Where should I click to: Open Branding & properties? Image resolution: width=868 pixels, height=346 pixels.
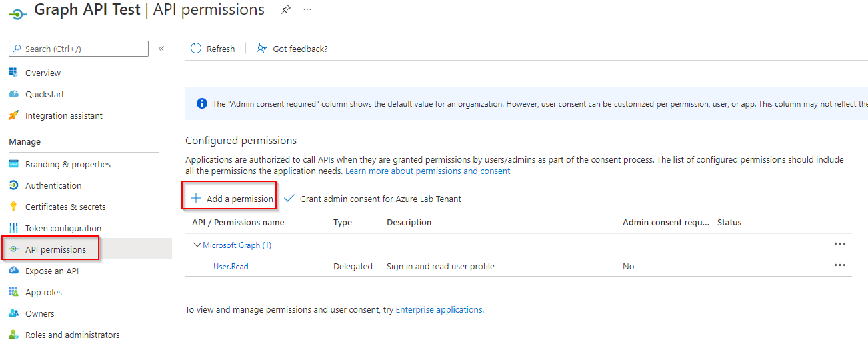click(x=68, y=164)
